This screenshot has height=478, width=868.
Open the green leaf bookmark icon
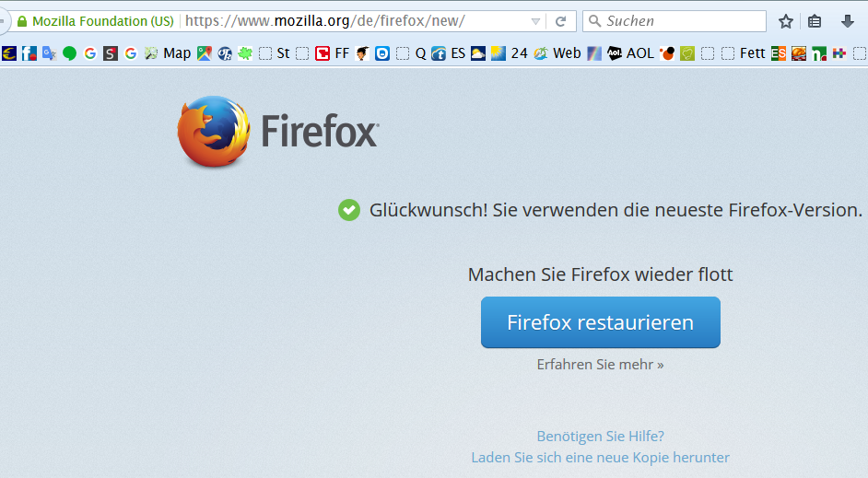click(245, 53)
